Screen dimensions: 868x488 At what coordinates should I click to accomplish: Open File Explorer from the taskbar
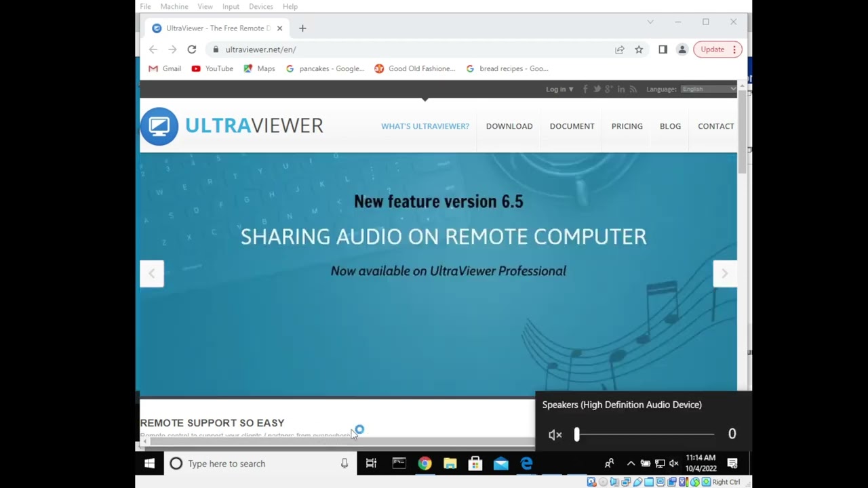point(450,464)
